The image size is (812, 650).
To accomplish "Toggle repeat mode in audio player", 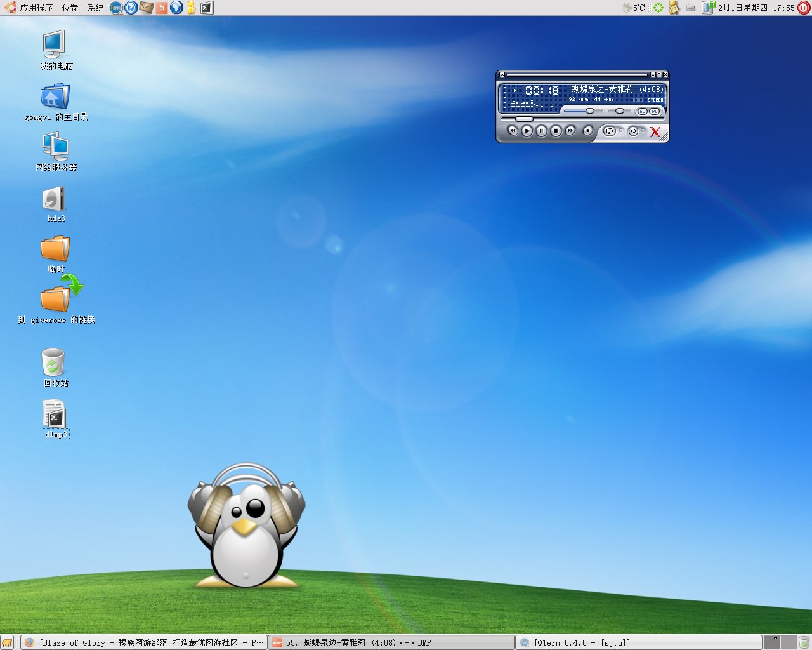I will tap(632, 131).
